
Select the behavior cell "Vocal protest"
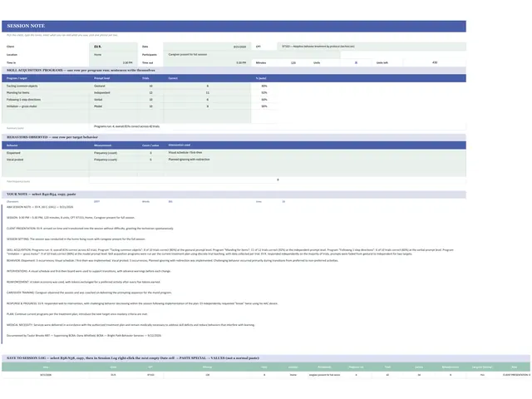[46, 160]
